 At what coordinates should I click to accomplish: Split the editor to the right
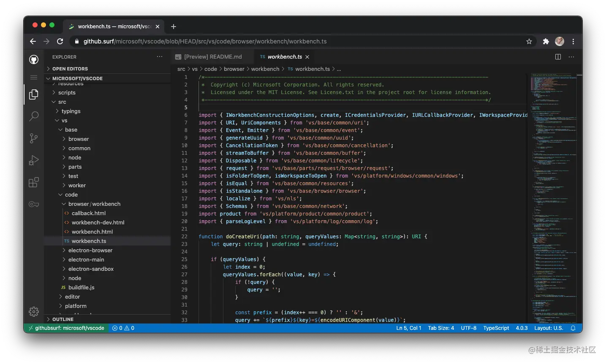point(558,57)
